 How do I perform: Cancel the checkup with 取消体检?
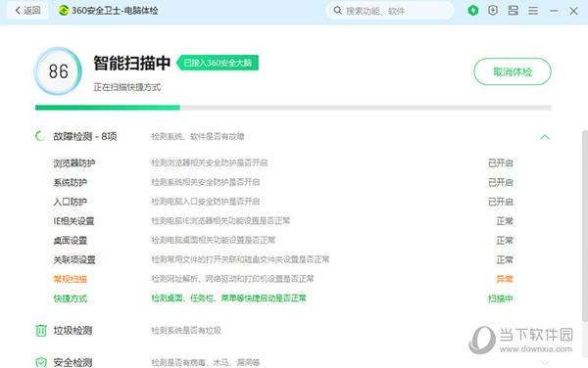(x=513, y=71)
